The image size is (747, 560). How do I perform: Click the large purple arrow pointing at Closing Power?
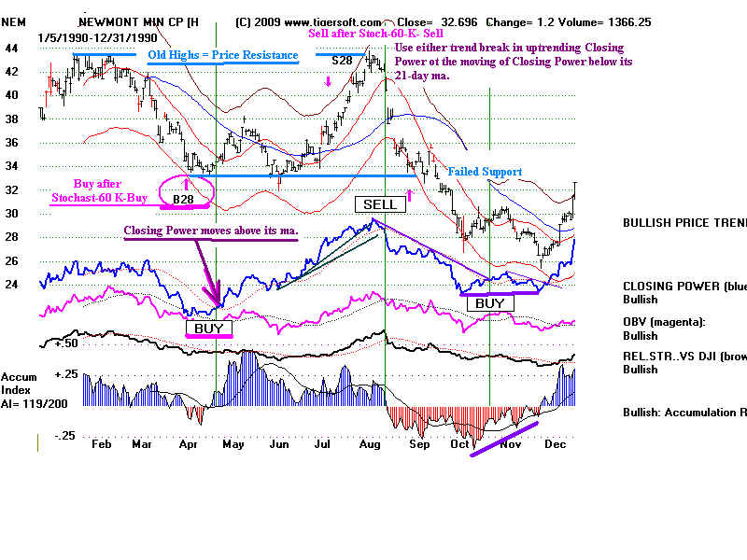point(208,271)
